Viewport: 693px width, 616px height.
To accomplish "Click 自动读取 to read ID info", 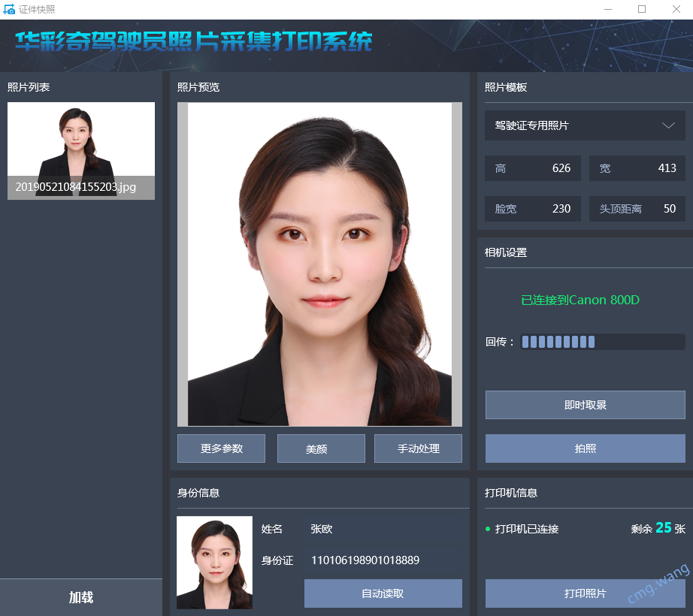I will click(383, 593).
